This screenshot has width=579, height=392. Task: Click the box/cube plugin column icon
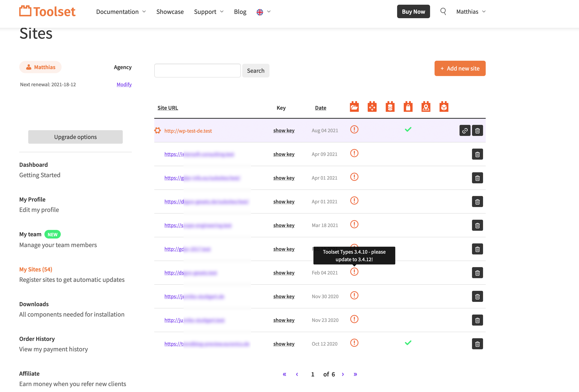click(x=444, y=107)
